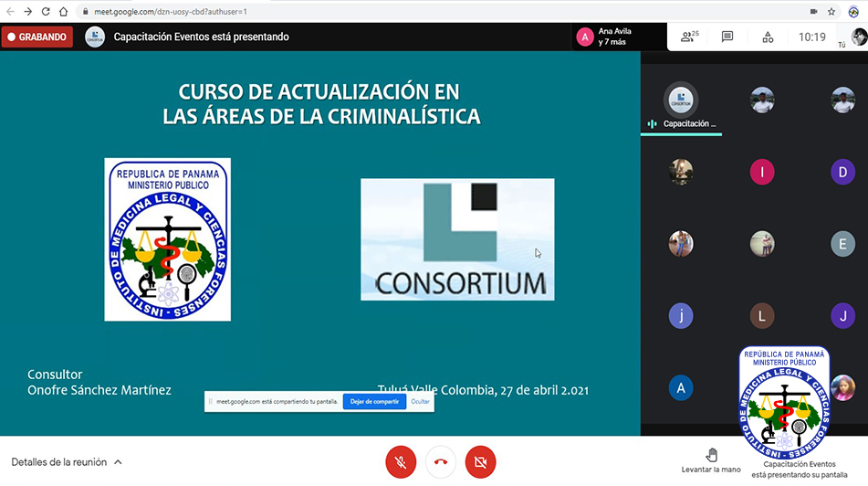Click the Consortium logo on the slide

pyautogui.click(x=457, y=239)
